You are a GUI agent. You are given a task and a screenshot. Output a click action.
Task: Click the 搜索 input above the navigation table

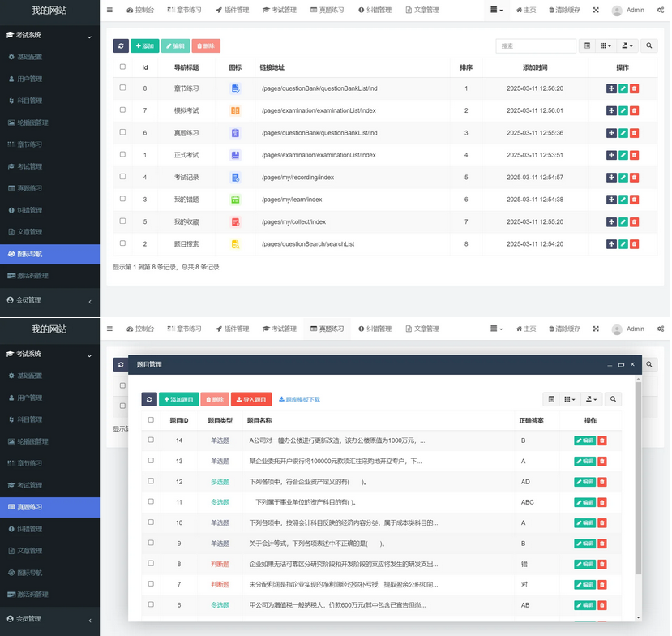click(x=535, y=46)
